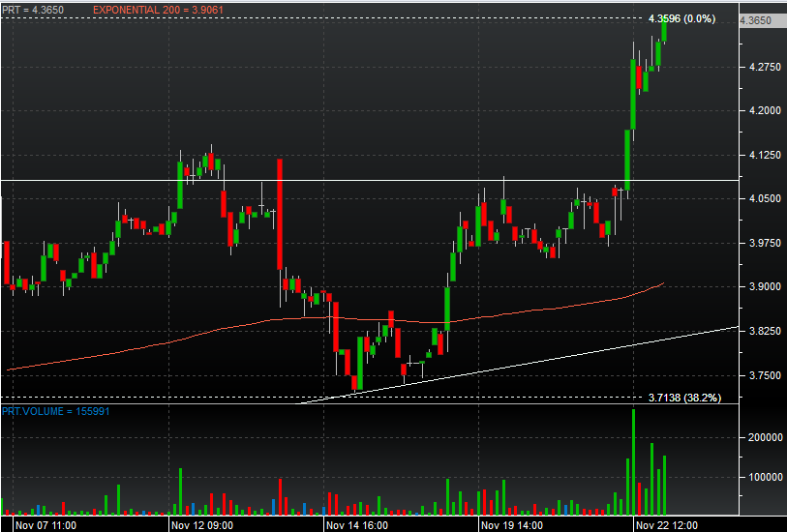This screenshot has height=532, width=787.
Task: Click the Nov 22 12:00 time axis label
Action: click(666, 524)
